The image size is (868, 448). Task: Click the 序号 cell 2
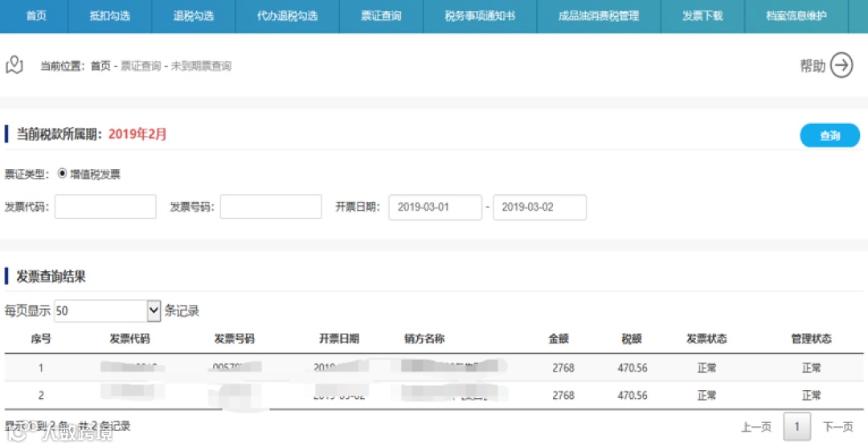(40, 396)
